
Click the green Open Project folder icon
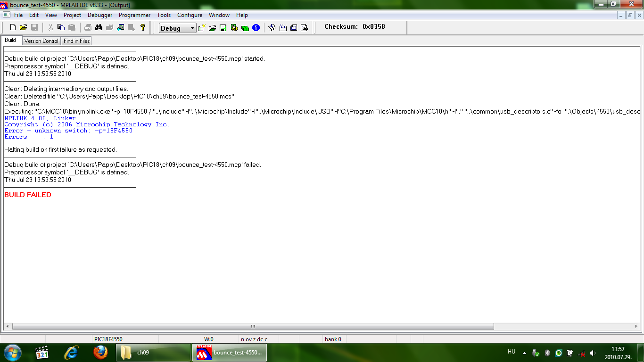(x=212, y=28)
